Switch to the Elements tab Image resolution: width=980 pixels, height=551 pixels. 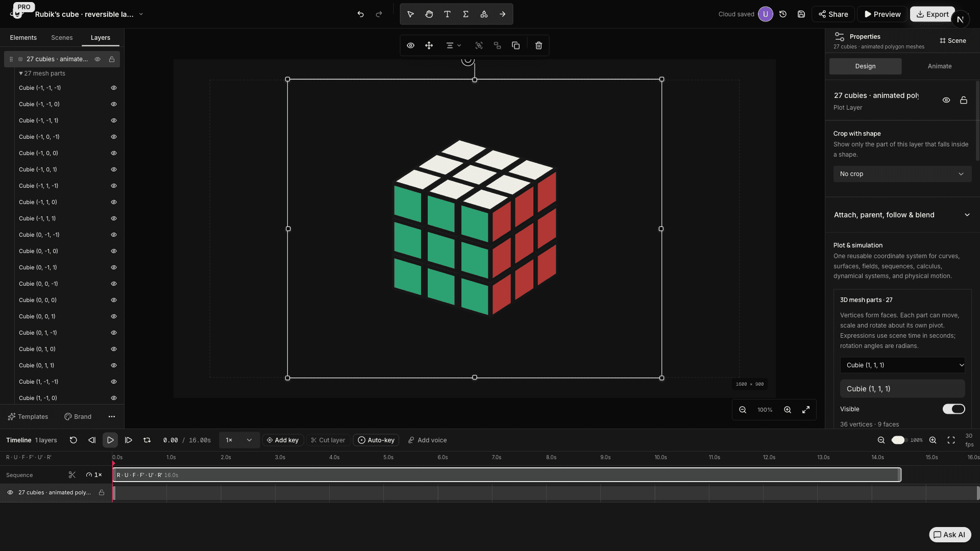[23, 38]
